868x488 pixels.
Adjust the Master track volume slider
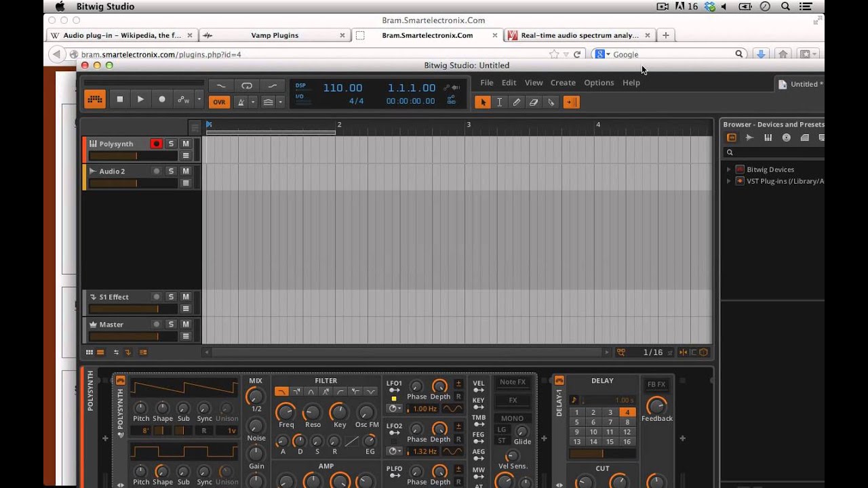[133, 336]
